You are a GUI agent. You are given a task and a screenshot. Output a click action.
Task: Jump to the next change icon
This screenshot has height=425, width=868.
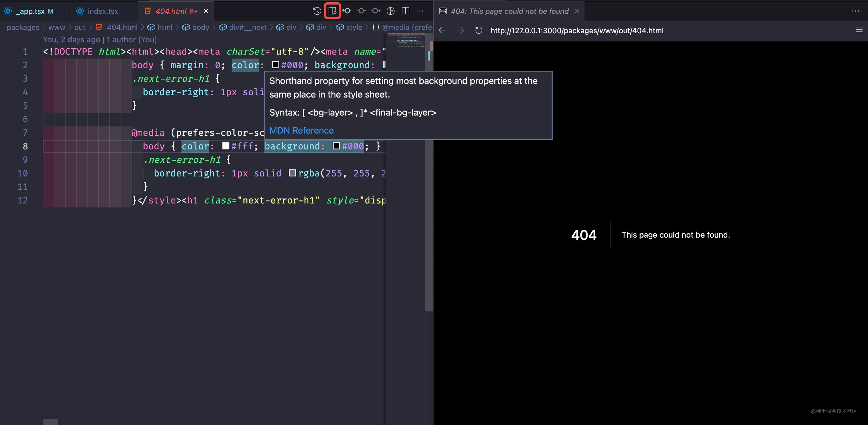point(375,11)
